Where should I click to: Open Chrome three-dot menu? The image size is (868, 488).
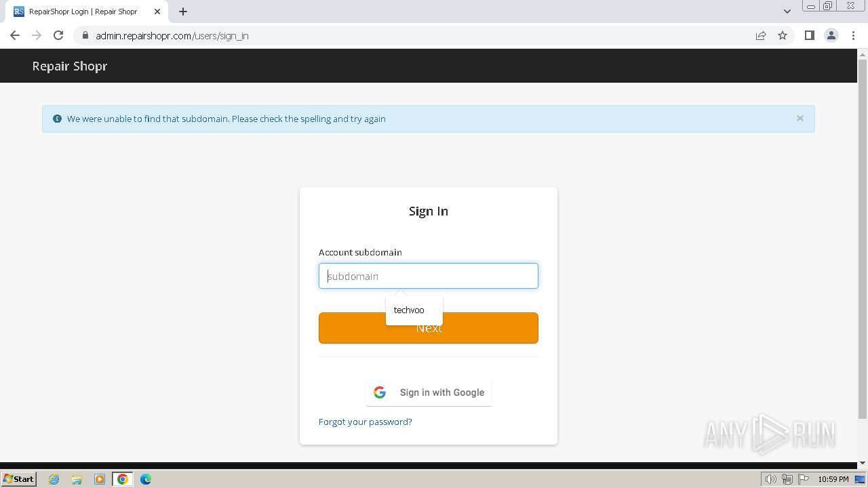click(x=853, y=35)
